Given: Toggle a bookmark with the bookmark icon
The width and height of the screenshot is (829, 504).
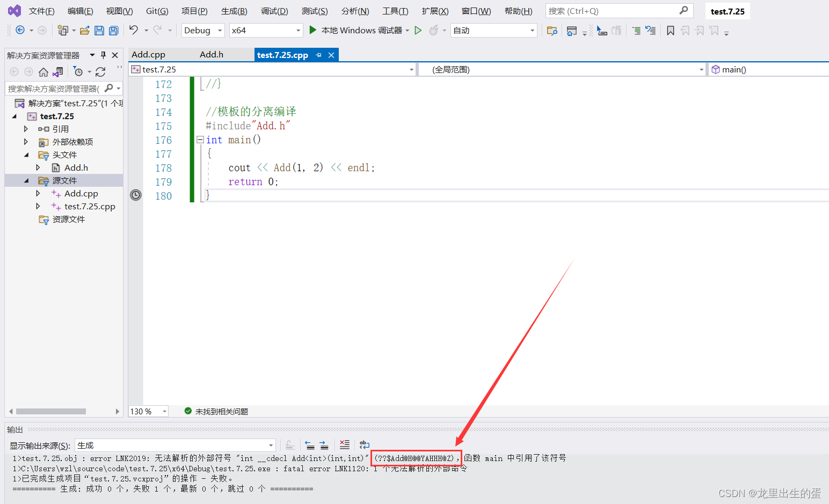Looking at the screenshot, I should tap(671, 31).
